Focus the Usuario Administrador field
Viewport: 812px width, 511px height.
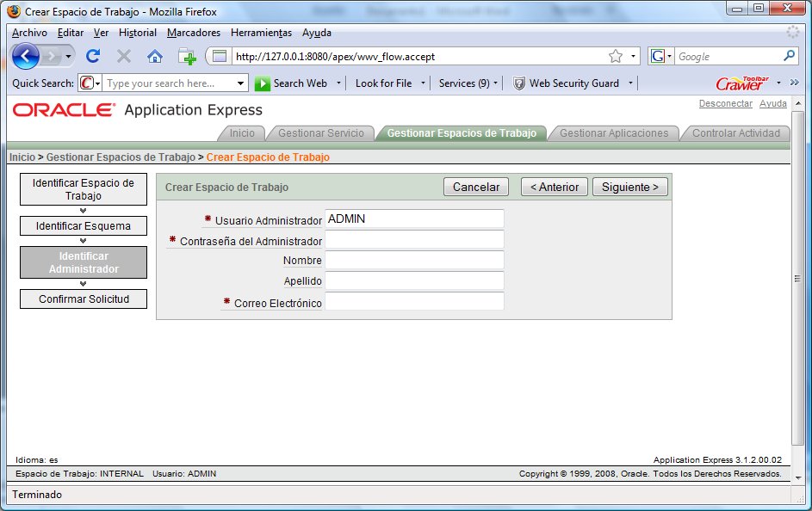pos(414,219)
